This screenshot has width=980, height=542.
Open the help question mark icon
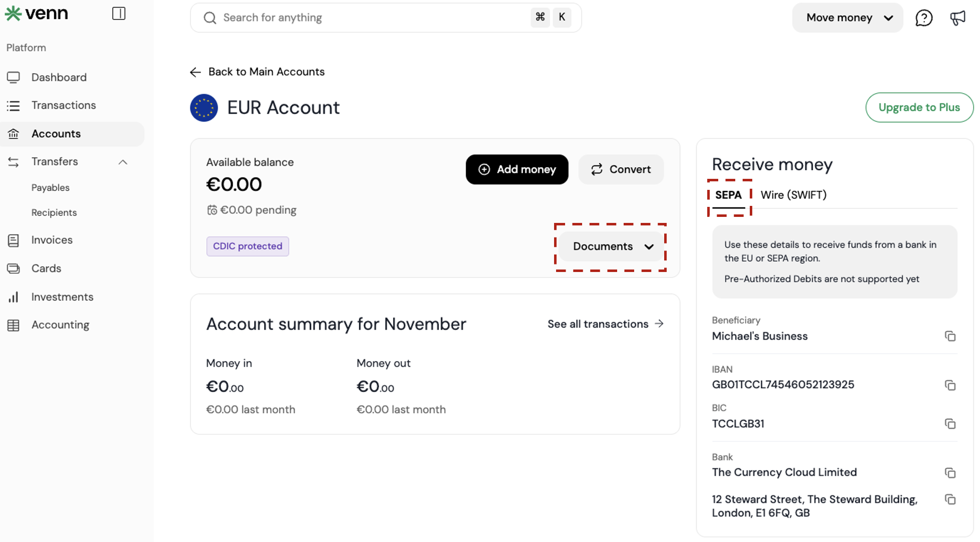(923, 18)
